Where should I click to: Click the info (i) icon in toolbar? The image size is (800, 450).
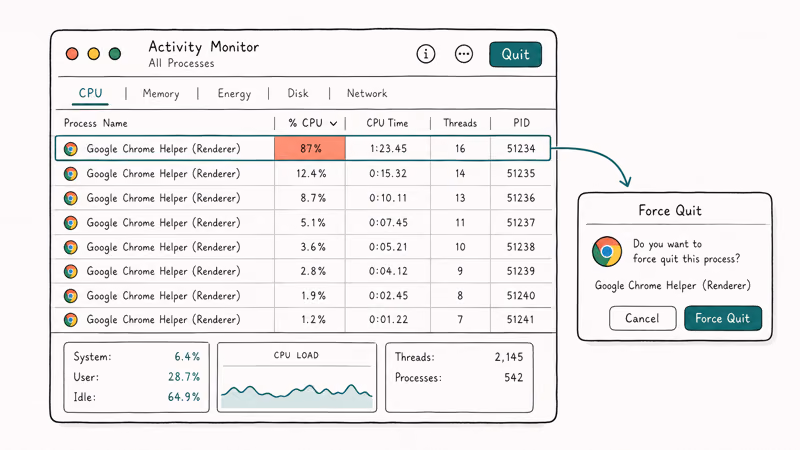(x=426, y=54)
